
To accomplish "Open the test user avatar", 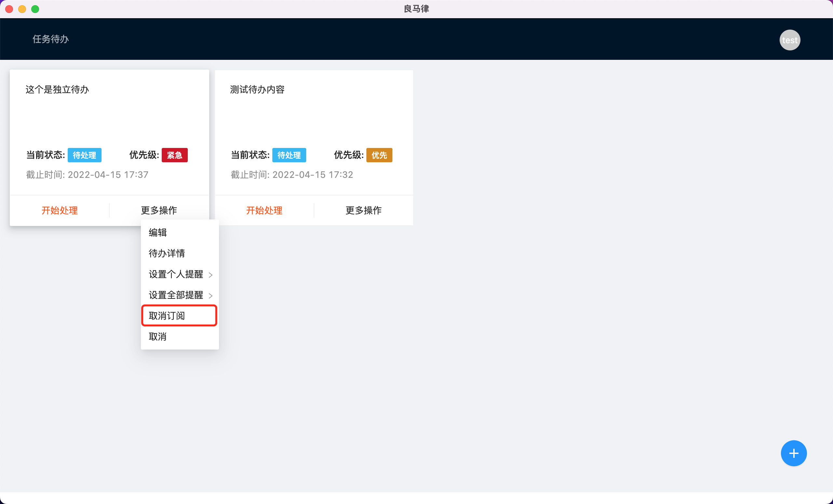I will (x=789, y=40).
